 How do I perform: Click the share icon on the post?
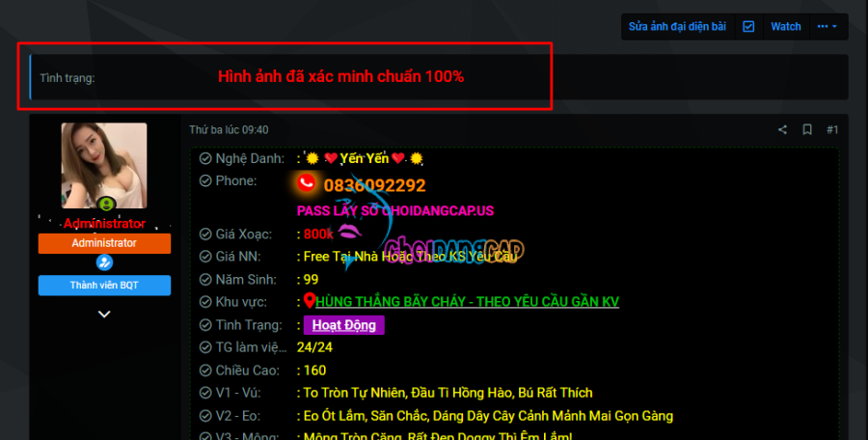coord(782,129)
